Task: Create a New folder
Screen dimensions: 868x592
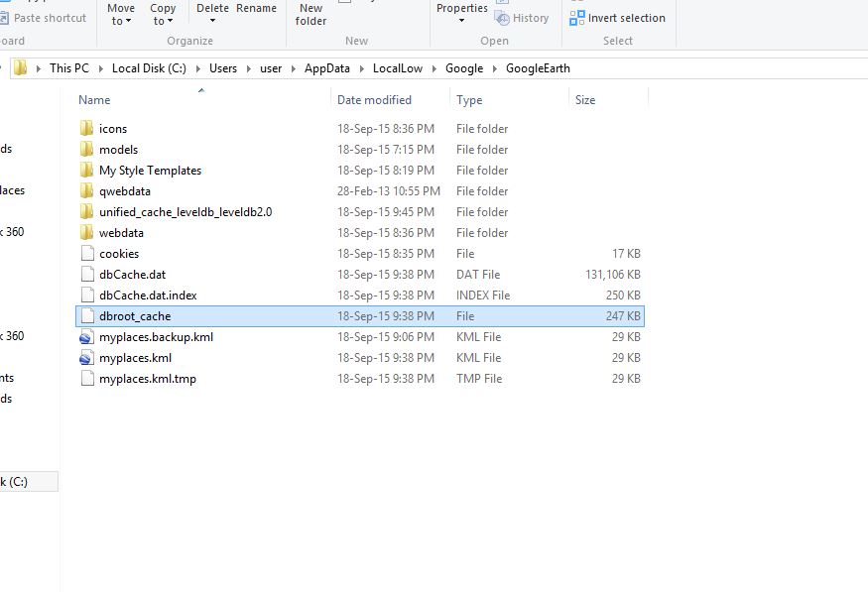Action: point(310,15)
